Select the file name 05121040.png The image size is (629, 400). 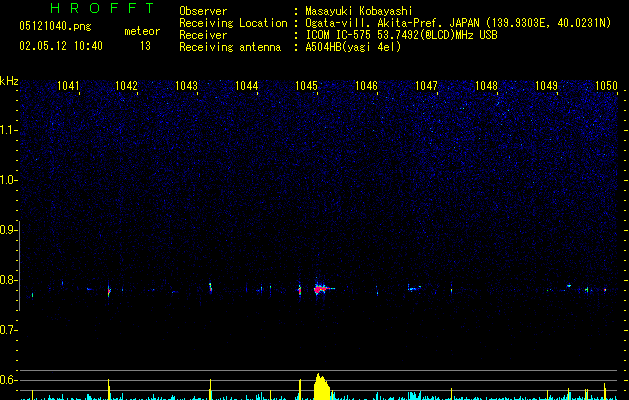click(x=55, y=27)
